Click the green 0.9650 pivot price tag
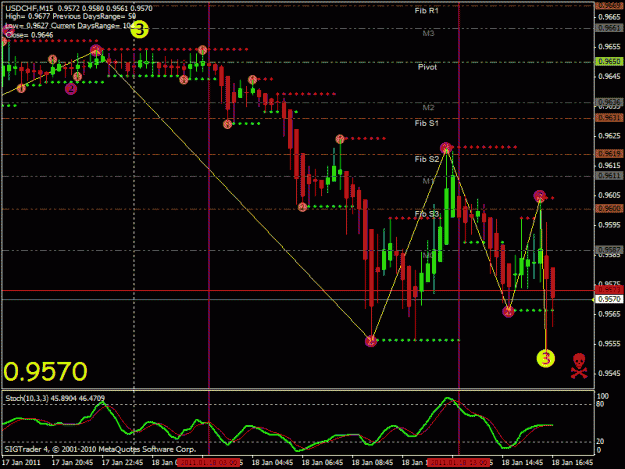This screenshot has width=625, height=469. click(x=609, y=61)
